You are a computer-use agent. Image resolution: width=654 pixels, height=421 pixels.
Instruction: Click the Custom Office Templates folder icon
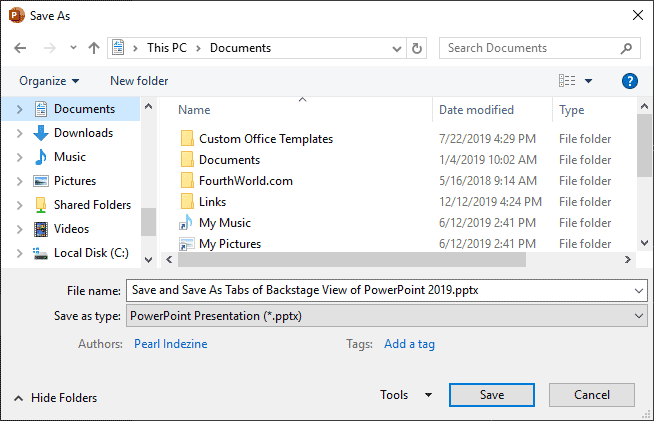point(187,138)
